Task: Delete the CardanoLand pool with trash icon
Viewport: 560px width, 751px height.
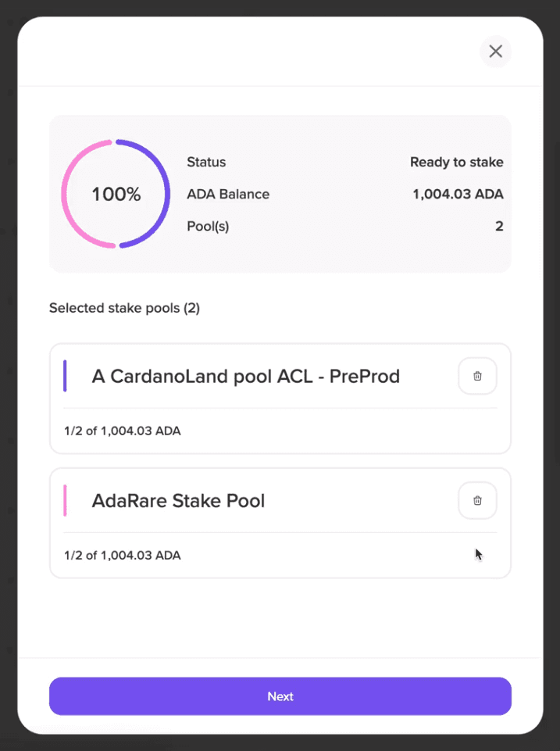Action: 477,376
